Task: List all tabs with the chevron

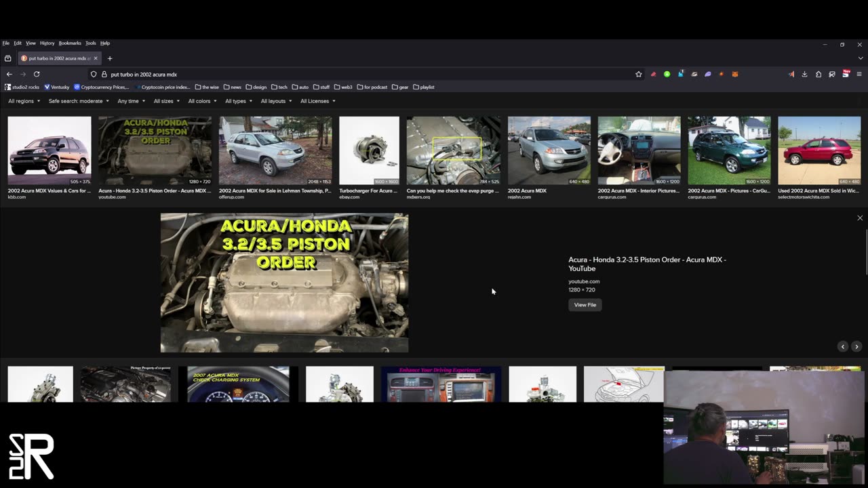Action: [860, 58]
